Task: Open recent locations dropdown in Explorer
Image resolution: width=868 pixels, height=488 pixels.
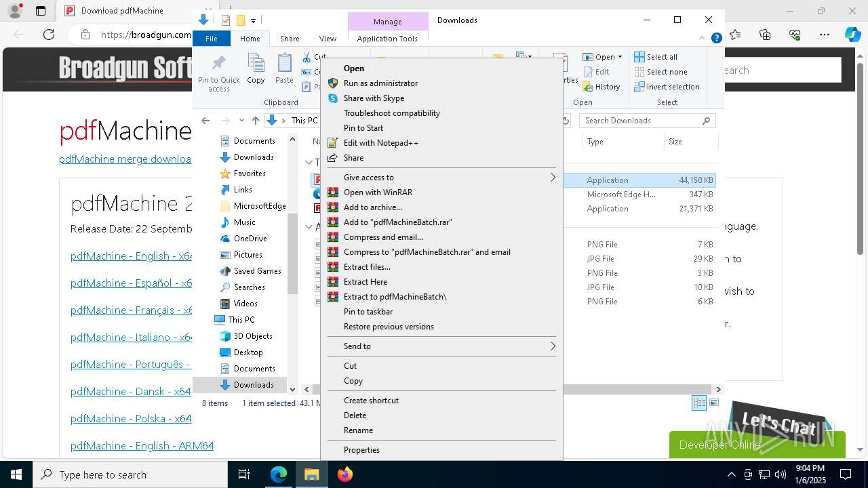Action: pos(241,121)
